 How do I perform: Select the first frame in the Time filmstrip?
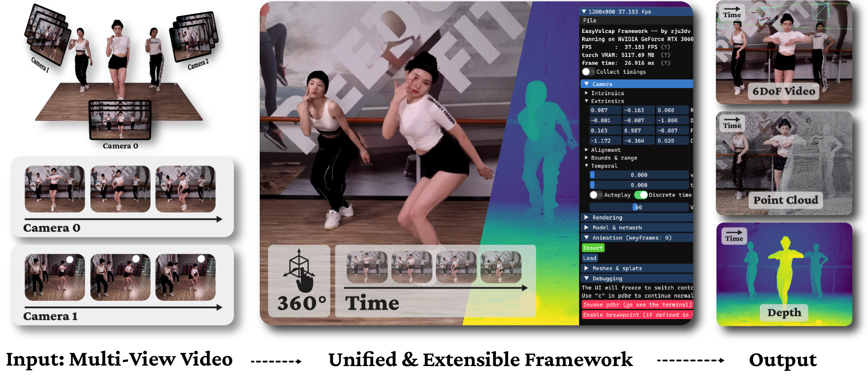[367, 267]
